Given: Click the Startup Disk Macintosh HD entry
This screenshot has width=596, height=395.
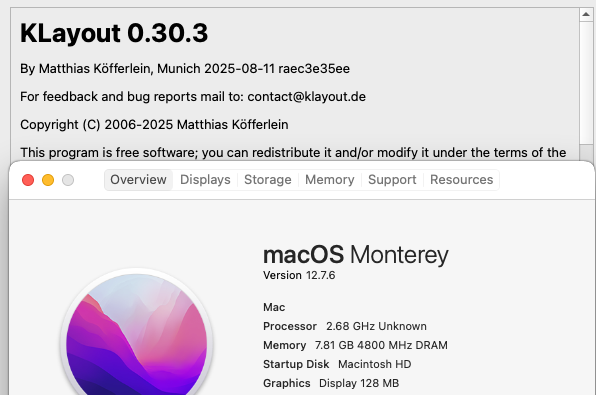Looking at the screenshot, I should click(x=337, y=364).
